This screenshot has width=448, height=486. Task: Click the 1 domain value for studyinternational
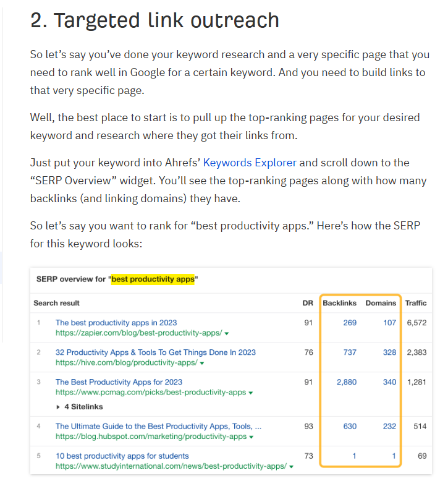[x=394, y=456]
